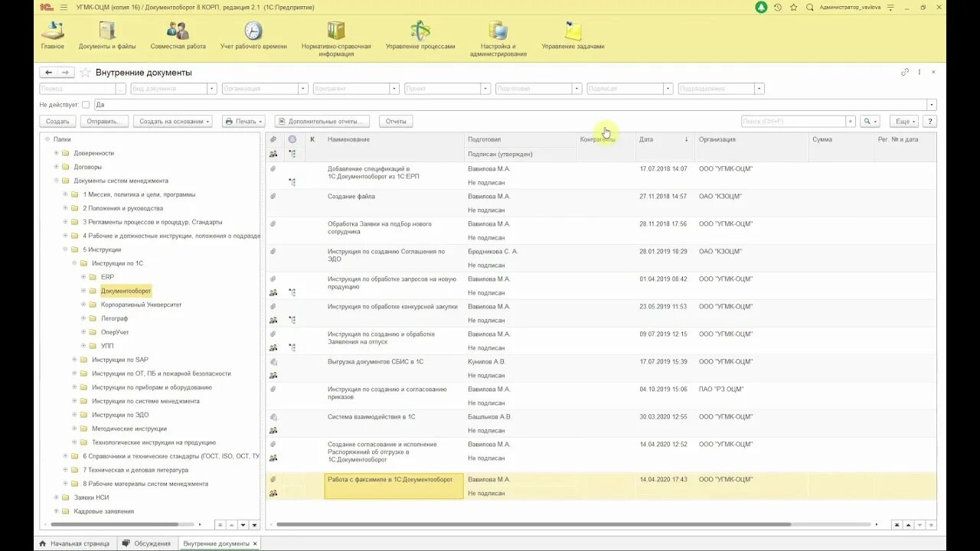Toggle the Не действует checkbox
The width and height of the screenshot is (980, 551).
[86, 105]
